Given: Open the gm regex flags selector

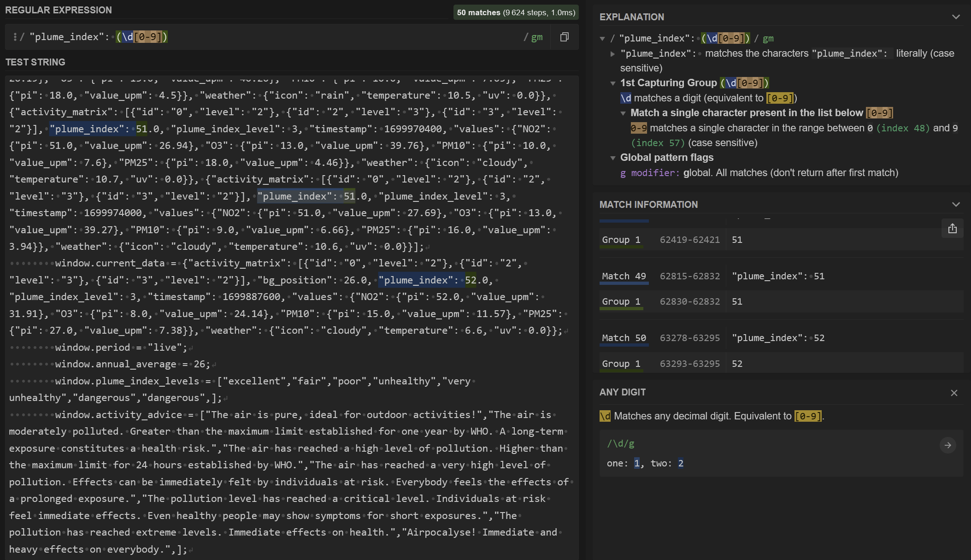Looking at the screenshot, I should coord(536,37).
